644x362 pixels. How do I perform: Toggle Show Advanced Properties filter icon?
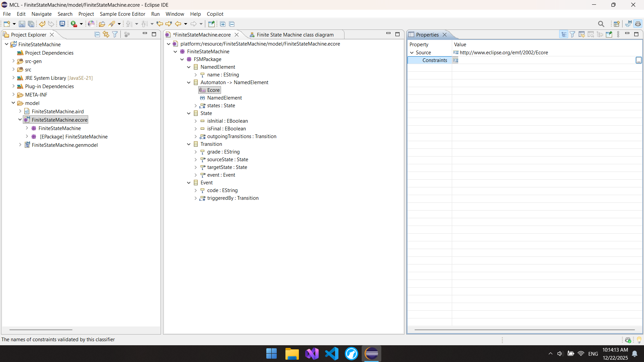573,34
